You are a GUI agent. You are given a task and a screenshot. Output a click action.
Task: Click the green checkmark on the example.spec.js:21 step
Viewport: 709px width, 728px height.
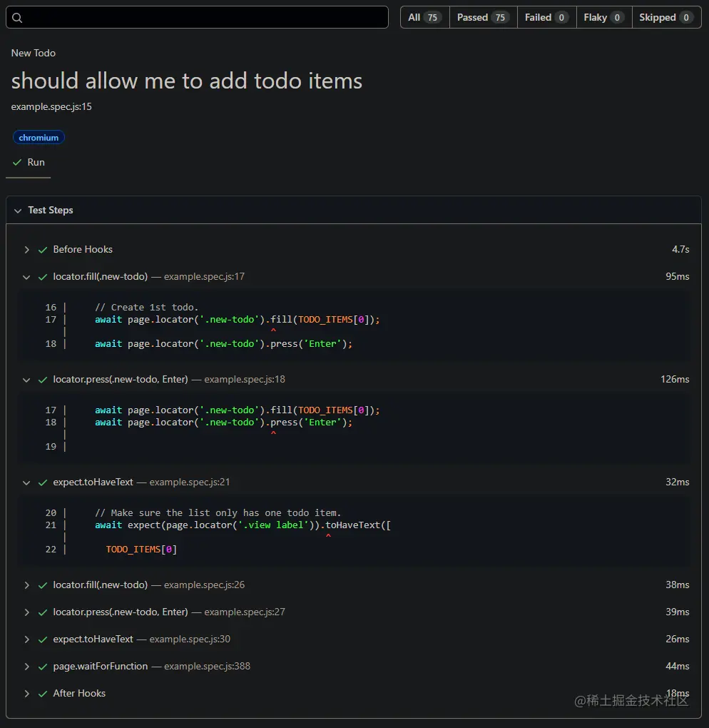click(43, 482)
